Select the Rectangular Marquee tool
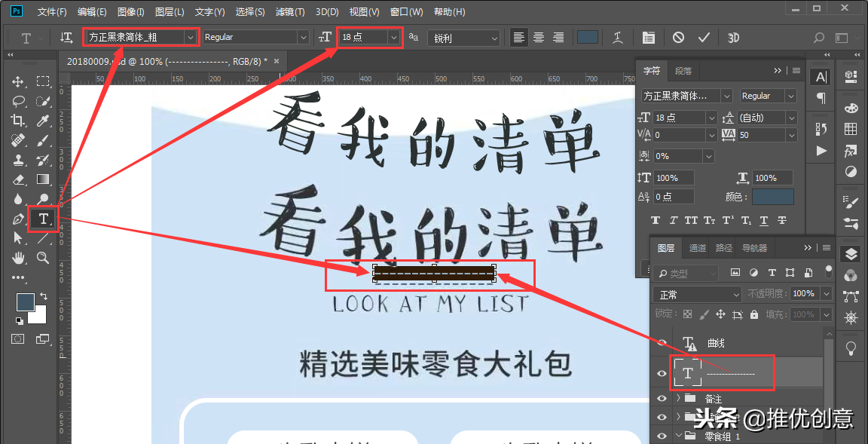The image size is (868, 444). pyautogui.click(x=43, y=82)
